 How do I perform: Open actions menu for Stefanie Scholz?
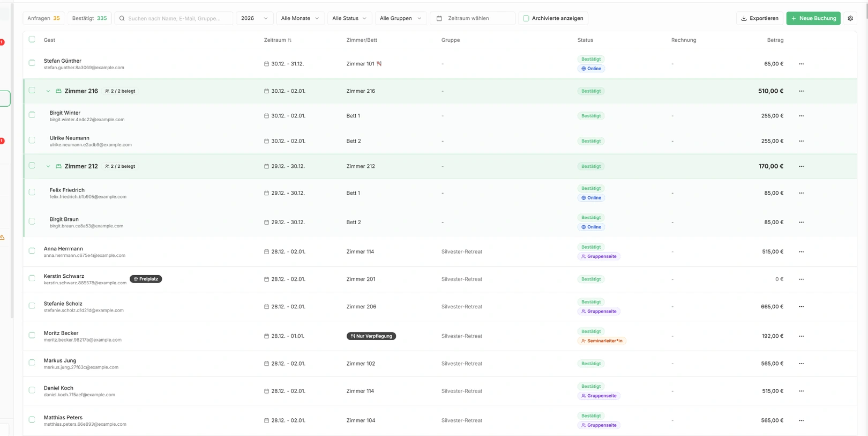coord(802,307)
